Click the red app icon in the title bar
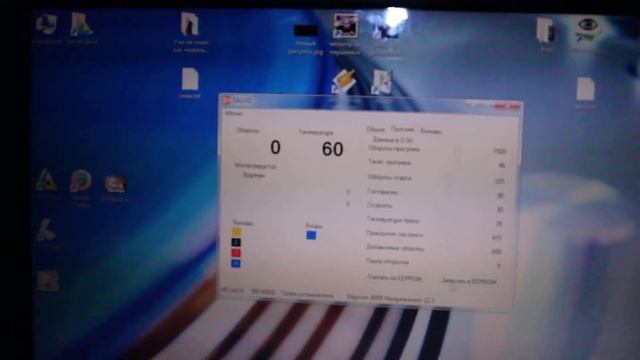640x360 pixels. pyautogui.click(x=227, y=100)
